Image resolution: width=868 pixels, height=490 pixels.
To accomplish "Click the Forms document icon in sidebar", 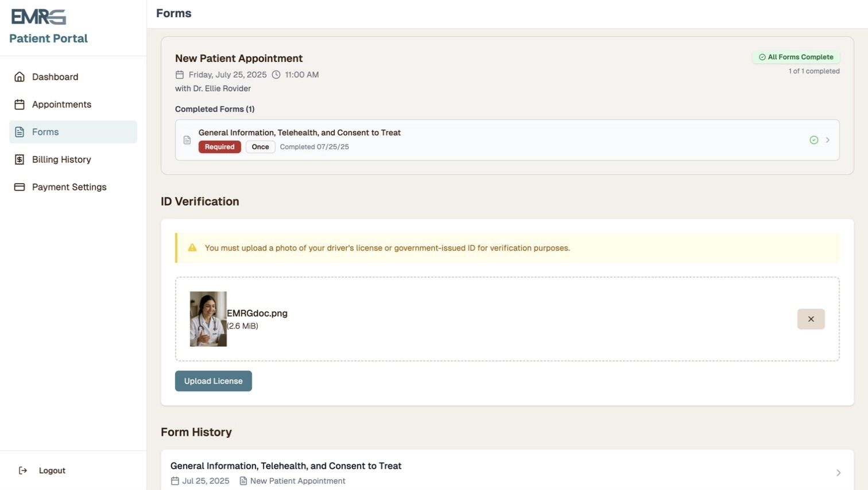I will click(20, 132).
